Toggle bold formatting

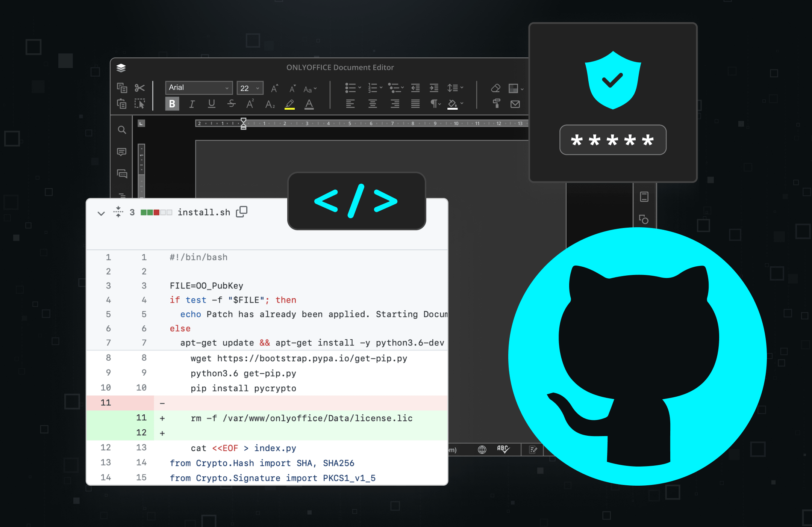coord(172,104)
